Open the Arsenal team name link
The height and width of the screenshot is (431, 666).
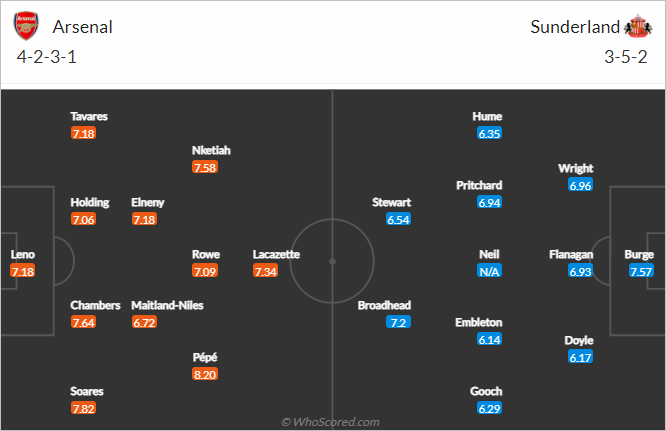[82, 27]
